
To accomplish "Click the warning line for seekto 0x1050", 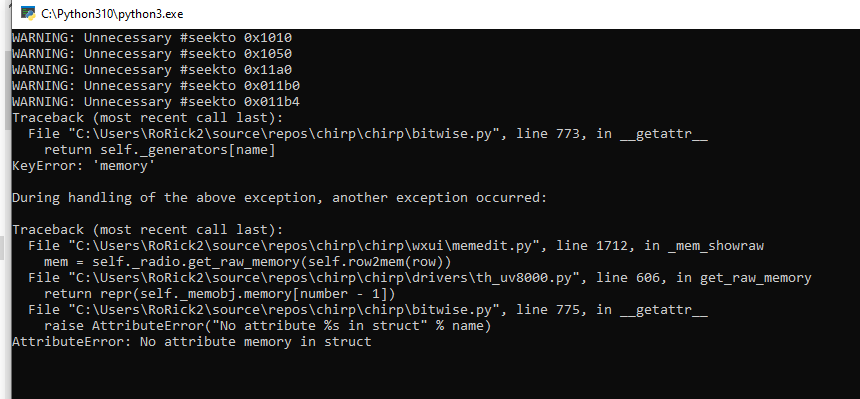I will tap(152, 54).
